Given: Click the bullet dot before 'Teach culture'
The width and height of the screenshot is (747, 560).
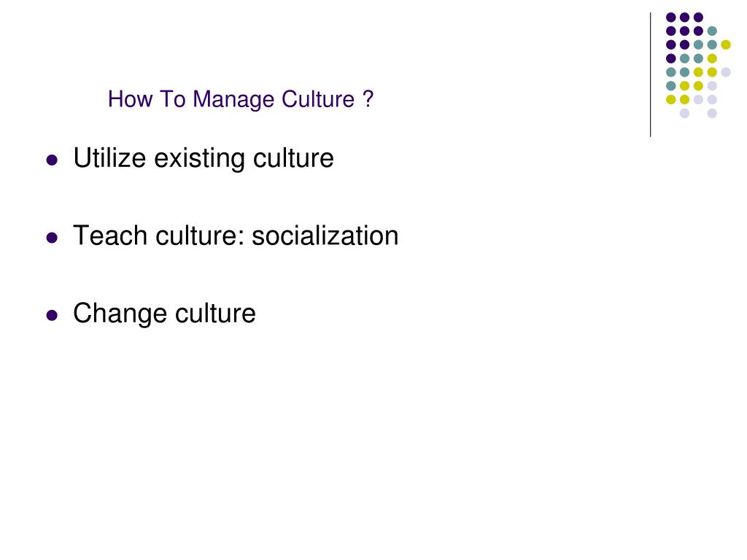Looking at the screenshot, I should point(52,238).
